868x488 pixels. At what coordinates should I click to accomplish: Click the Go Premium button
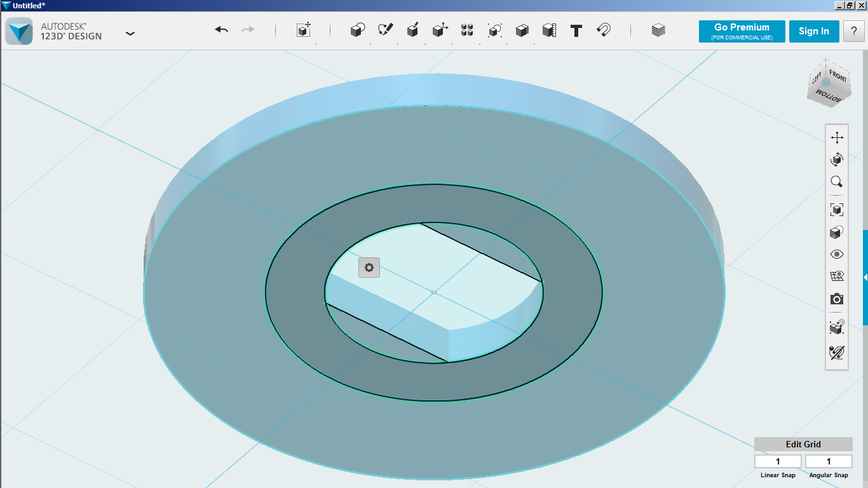(742, 31)
